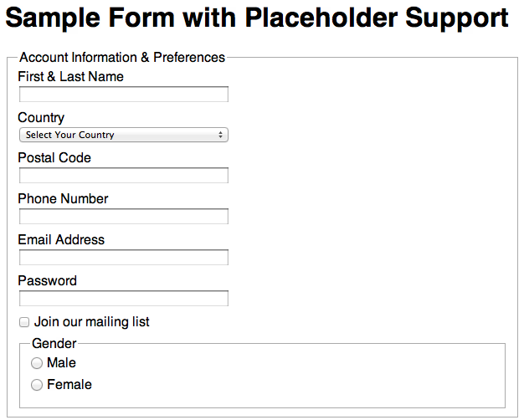This screenshot has height=420, width=524.
Task: Click the Country dropdown arrow stepper
Action: [220, 135]
